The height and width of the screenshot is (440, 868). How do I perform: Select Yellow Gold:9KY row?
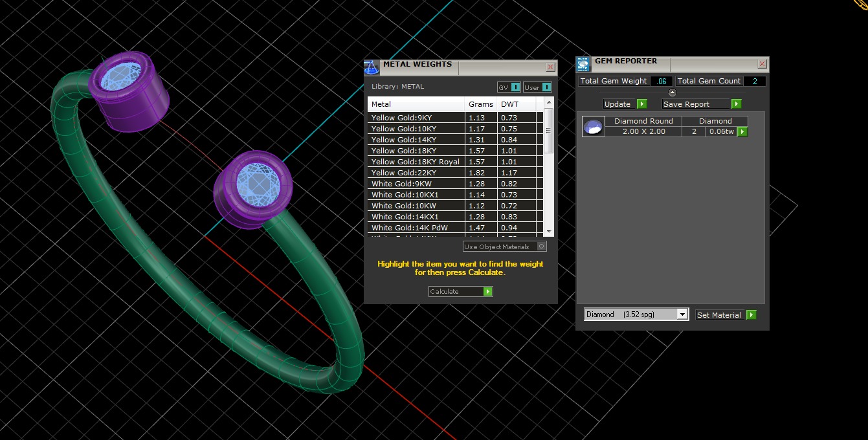pos(455,118)
